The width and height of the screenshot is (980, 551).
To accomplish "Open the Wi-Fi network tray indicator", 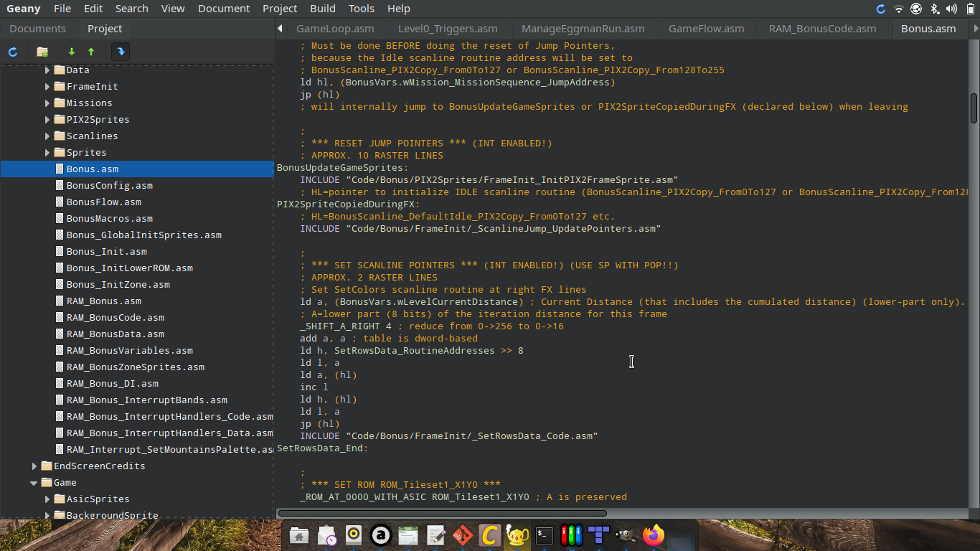I will coord(899,9).
